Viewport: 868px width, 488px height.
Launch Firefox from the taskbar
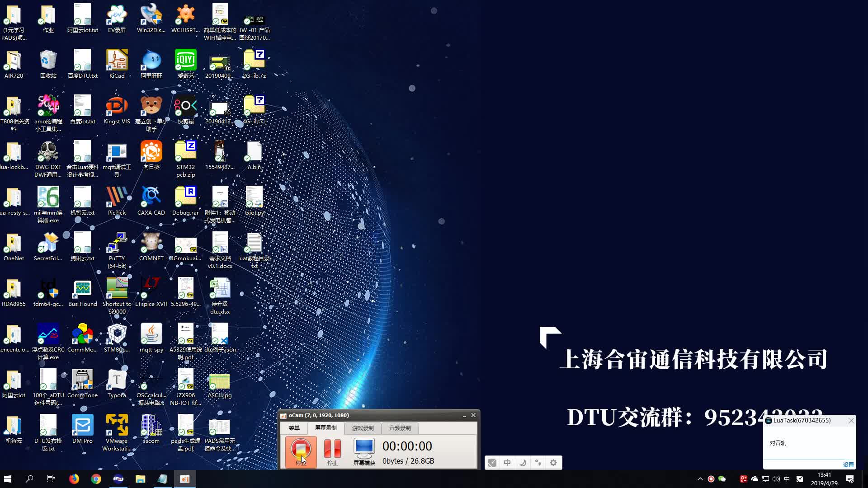coord(74,479)
